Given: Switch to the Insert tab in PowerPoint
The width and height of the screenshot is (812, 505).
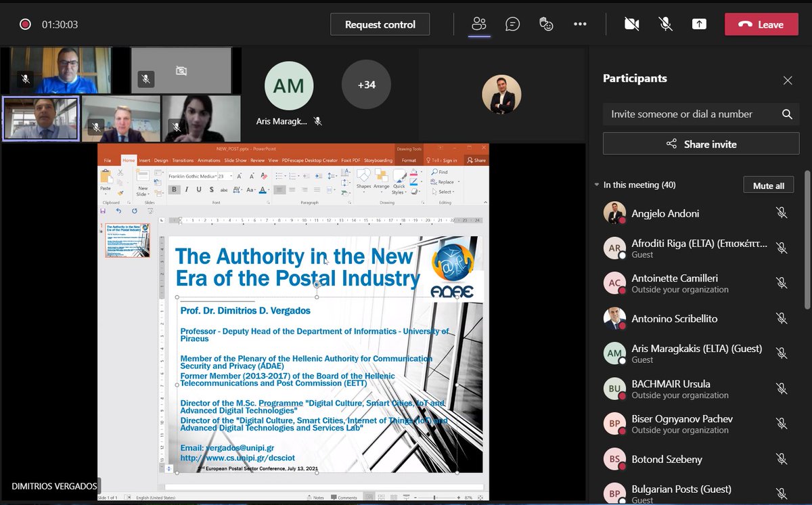Looking at the screenshot, I should [x=145, y=160].
